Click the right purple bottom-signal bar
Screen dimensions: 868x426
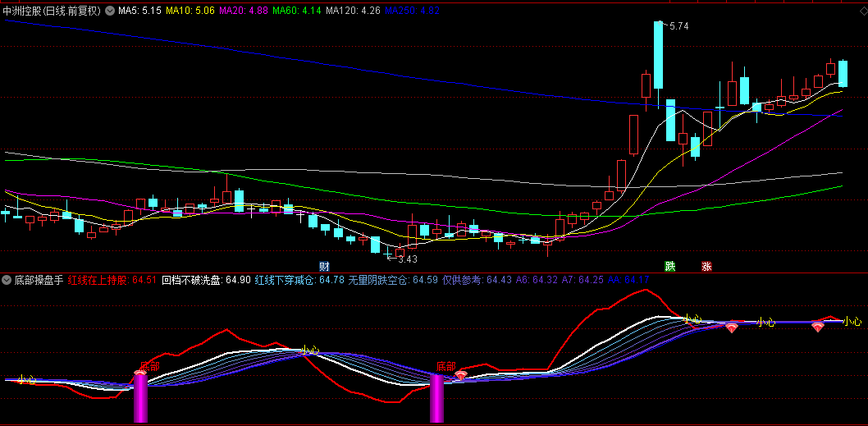(x=436, y=398)
